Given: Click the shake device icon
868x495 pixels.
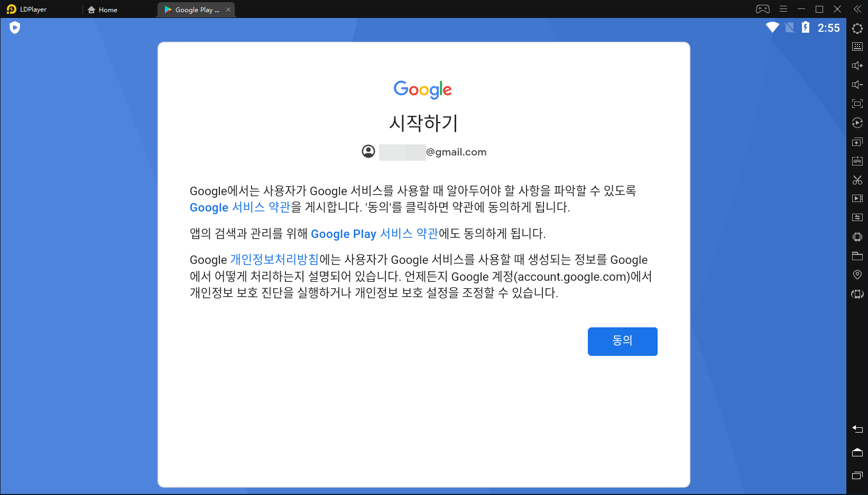Looking at the screenshot, I should pyautogui.click(x=857, y=236).
